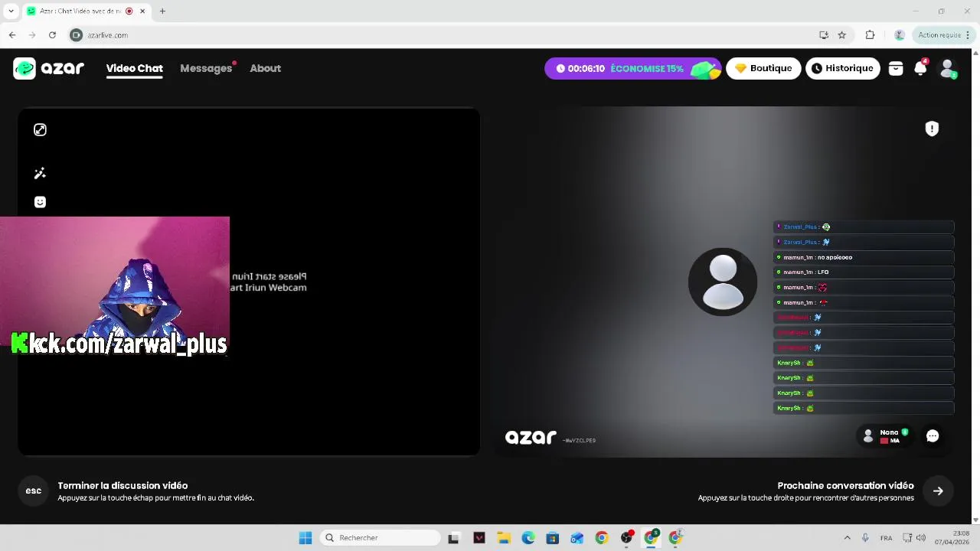This screenshot has height=551, width=980.
Task: Open the smiley sticker picker
Action: [40, 202]
